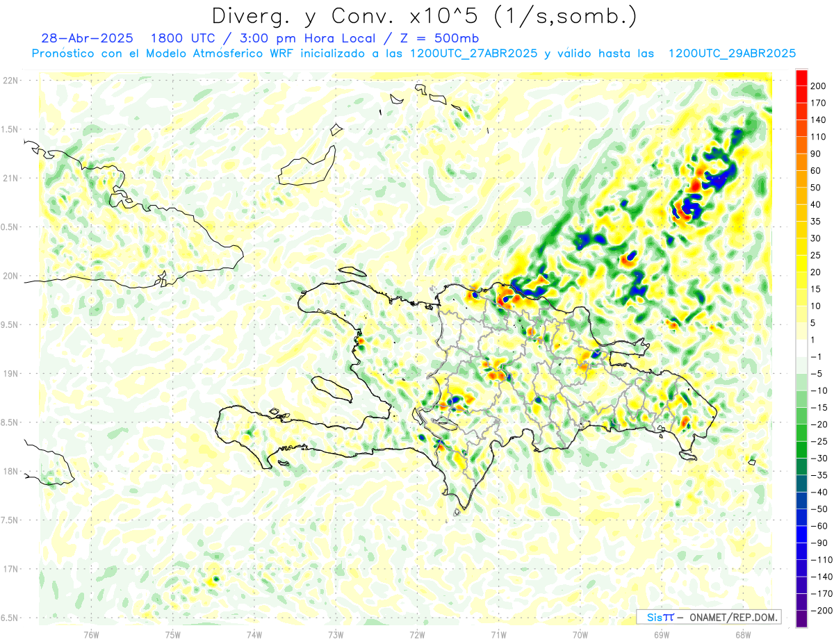Click the colorbar value -90

819,543
